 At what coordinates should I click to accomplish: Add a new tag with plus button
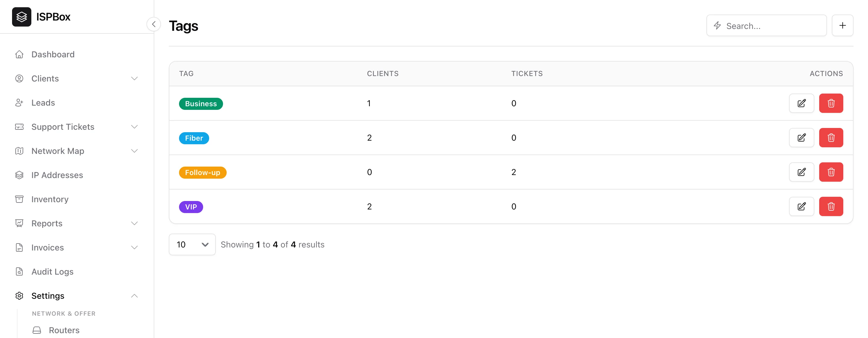click(842, 25)
